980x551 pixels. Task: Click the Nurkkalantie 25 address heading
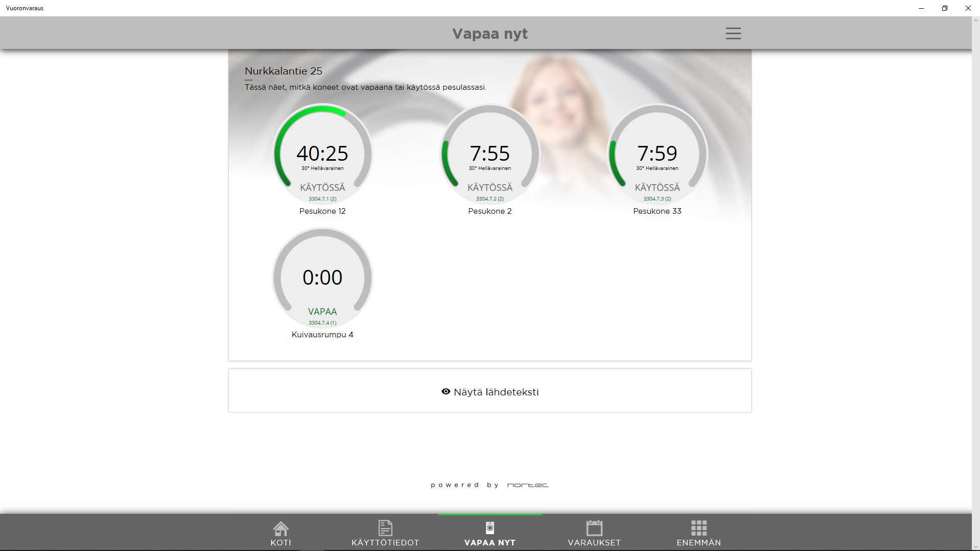click(283, 71)
